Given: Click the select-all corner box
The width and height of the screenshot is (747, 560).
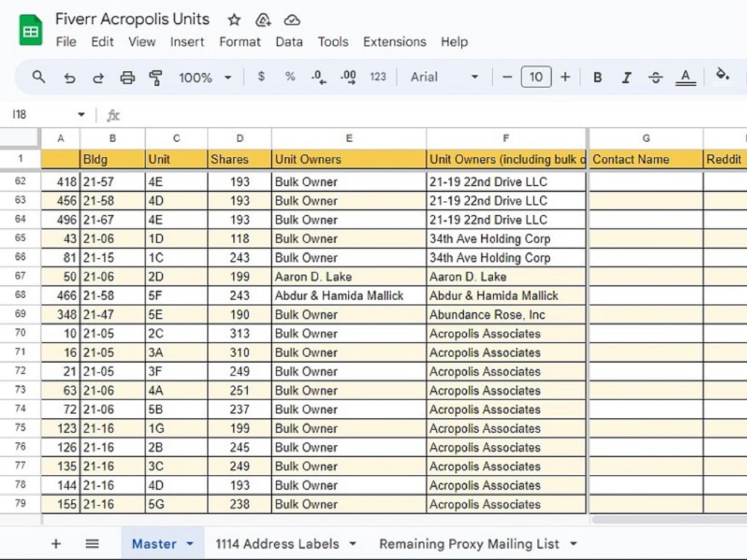Looking at the screenshot, I should [x=19, y=137].
